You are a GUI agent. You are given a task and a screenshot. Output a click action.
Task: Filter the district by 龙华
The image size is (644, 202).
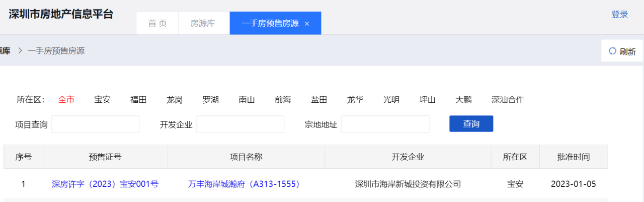(355, 100)
